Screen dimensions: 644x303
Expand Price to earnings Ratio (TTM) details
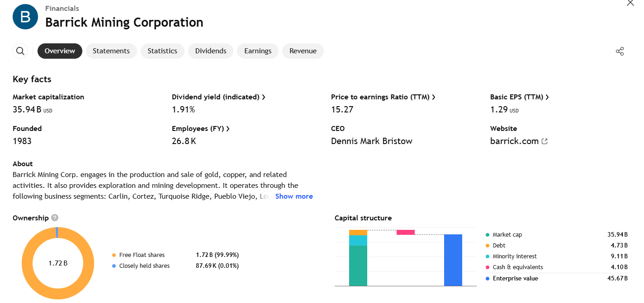click(x=383, y=97)
